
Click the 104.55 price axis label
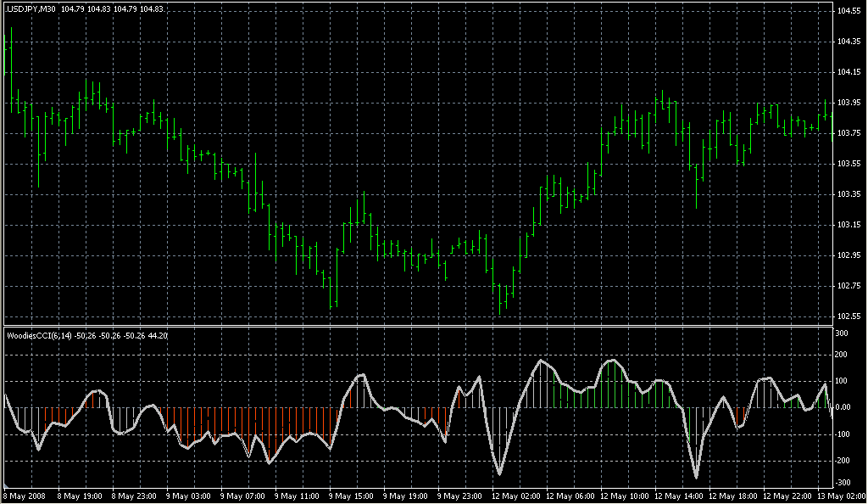pos(848,11)
